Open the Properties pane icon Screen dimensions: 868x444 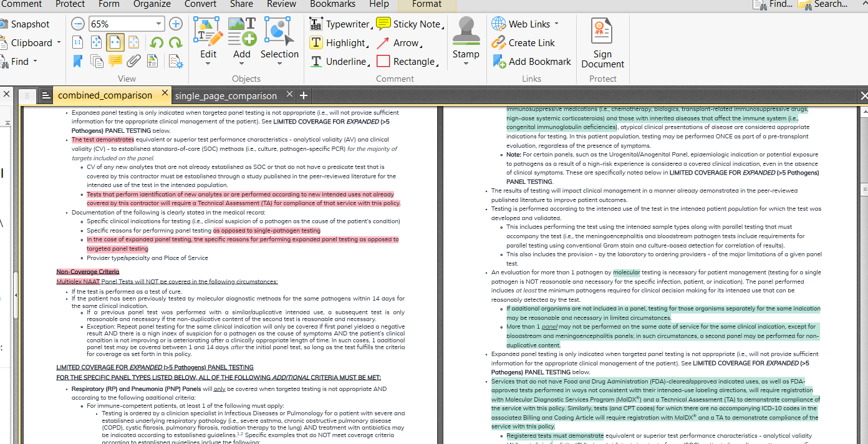click(x=176, y=61)
